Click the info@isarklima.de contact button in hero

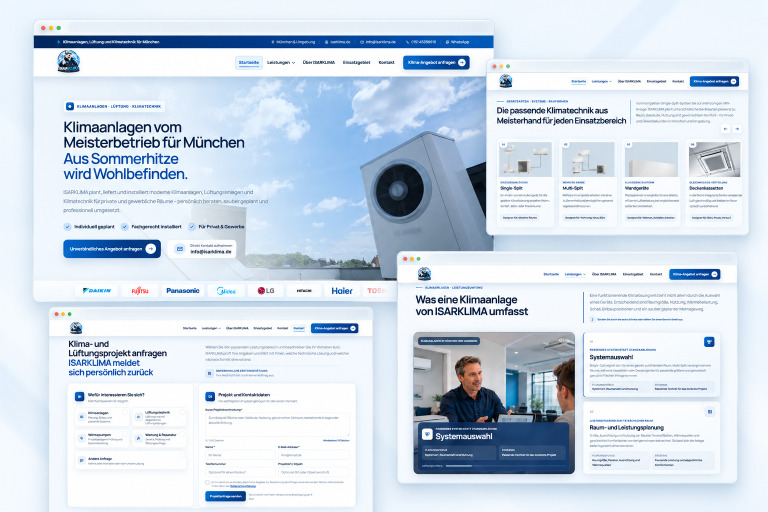point(202,249)
